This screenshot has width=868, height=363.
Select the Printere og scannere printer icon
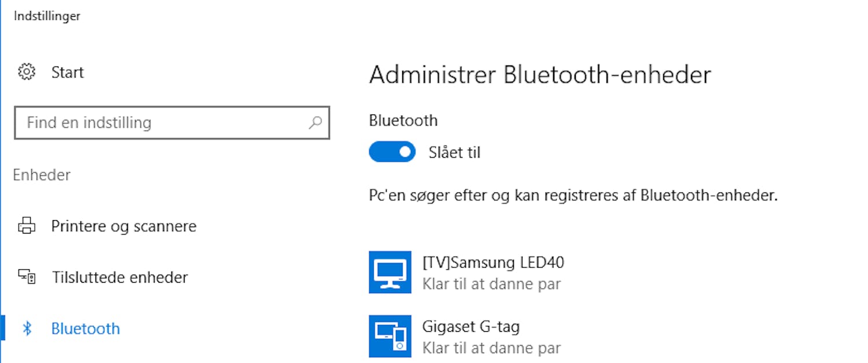[26, 225]
